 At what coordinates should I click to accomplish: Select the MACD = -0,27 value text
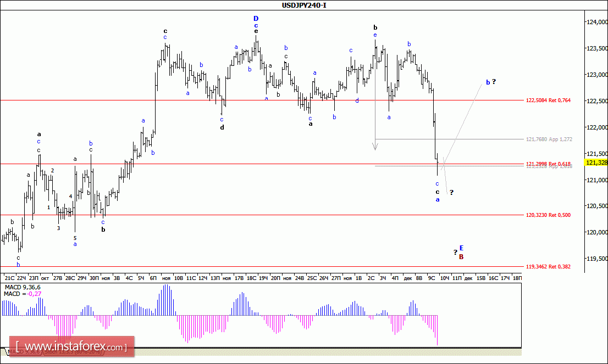[23, 294]
